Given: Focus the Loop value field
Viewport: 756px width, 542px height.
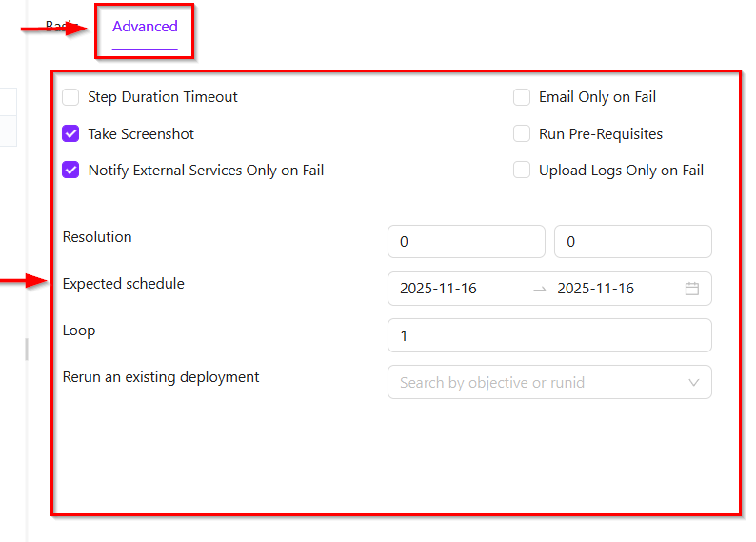Looking at the screenshot, I should (548, 335).
